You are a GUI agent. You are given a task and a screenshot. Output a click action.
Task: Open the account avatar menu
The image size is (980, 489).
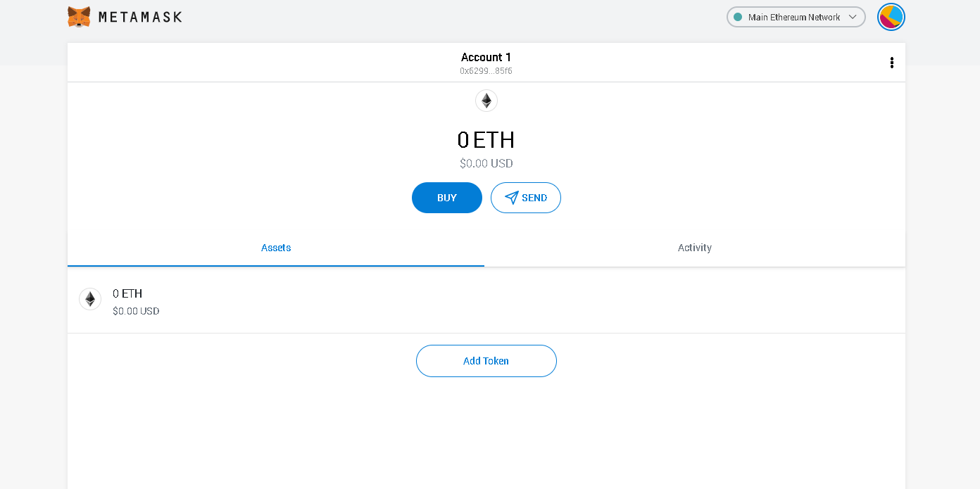[x=891, y=17]
